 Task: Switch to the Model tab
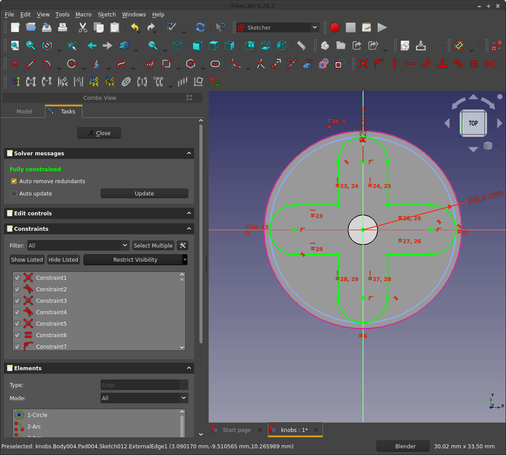tap(24, 111)
